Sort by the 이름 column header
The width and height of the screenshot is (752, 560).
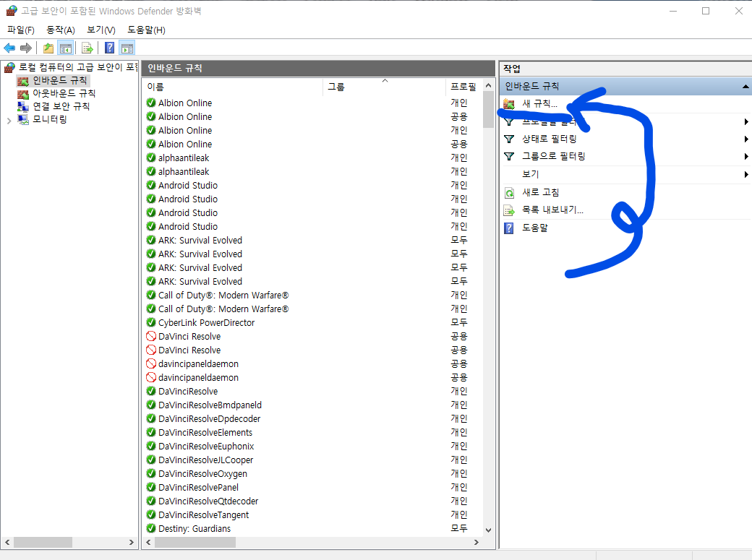(233, 87)
